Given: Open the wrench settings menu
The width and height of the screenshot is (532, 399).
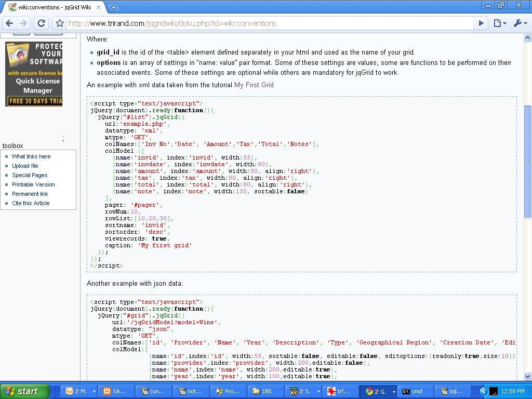Looking at the screenshot, I should pos(521,23).
